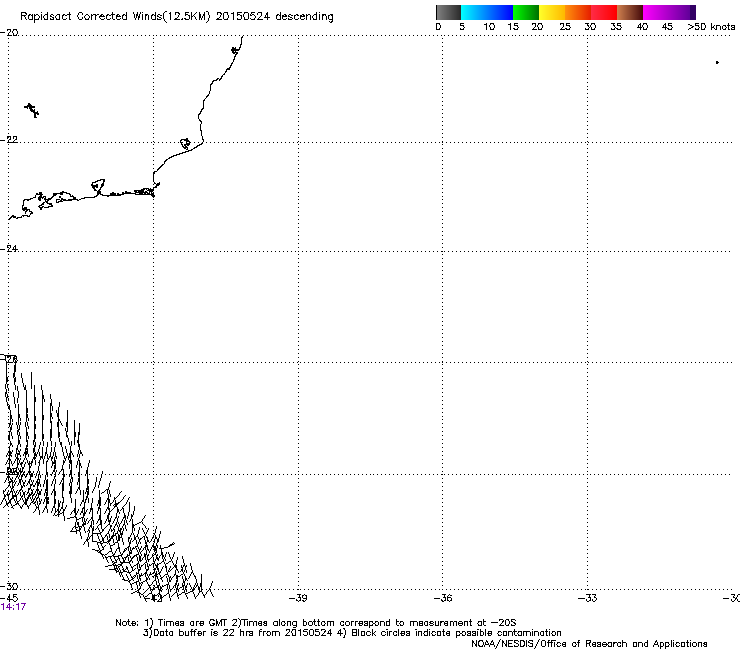Click the '25' label on the color scale
The width and height of the screenshot is (740, 650).
point(565,27)
